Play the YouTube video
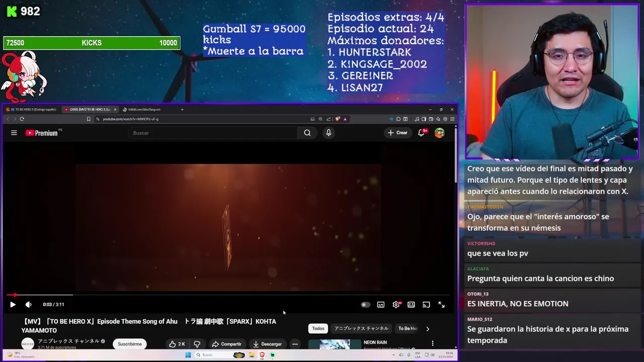The image size is (644, 362). pyautogui.click(x=13, y=304)
